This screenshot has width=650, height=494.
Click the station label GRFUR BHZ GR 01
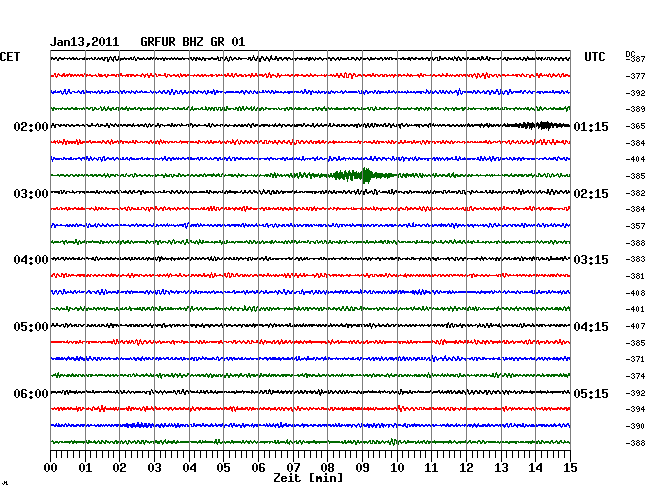(193, 42)
